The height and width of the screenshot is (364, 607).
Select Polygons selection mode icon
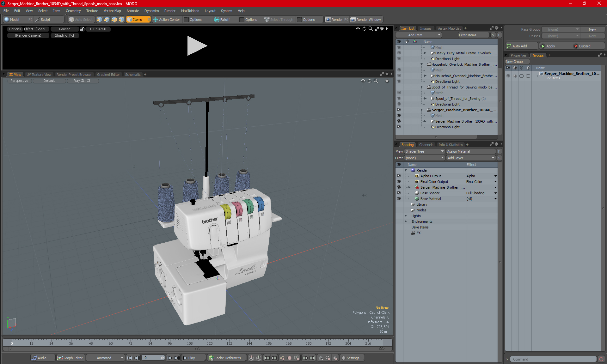[x=114, y=20]
